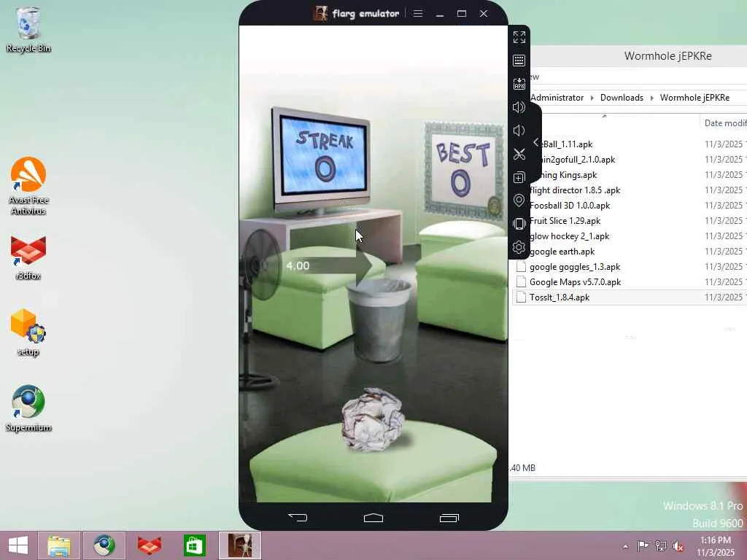
Task: Click the file icon beside Google Maps v5.7.0.apk
Action: coord(521,282)
